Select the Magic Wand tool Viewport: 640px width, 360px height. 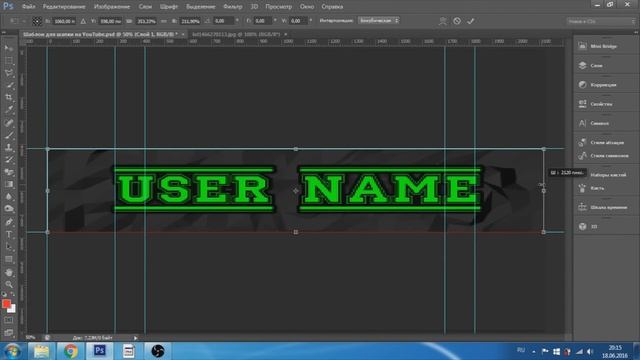tap(9, 85)
